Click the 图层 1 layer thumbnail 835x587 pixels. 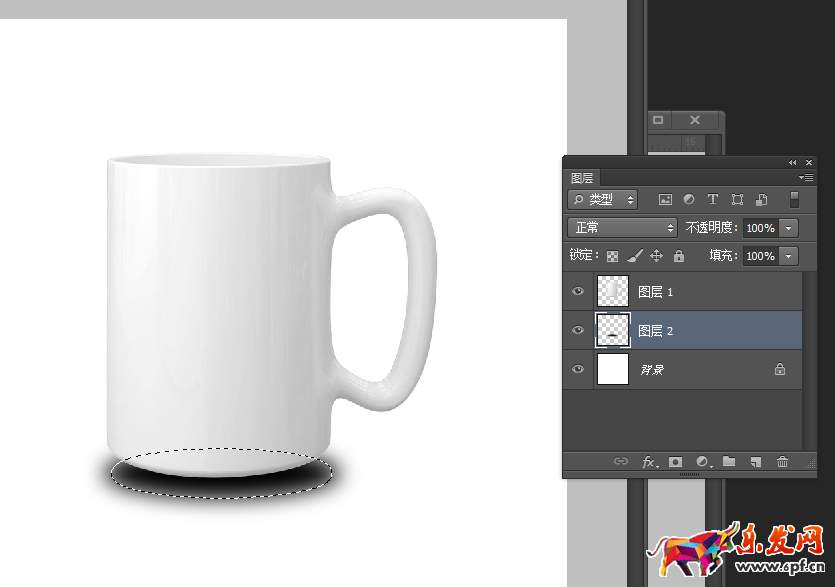[612, 292]
